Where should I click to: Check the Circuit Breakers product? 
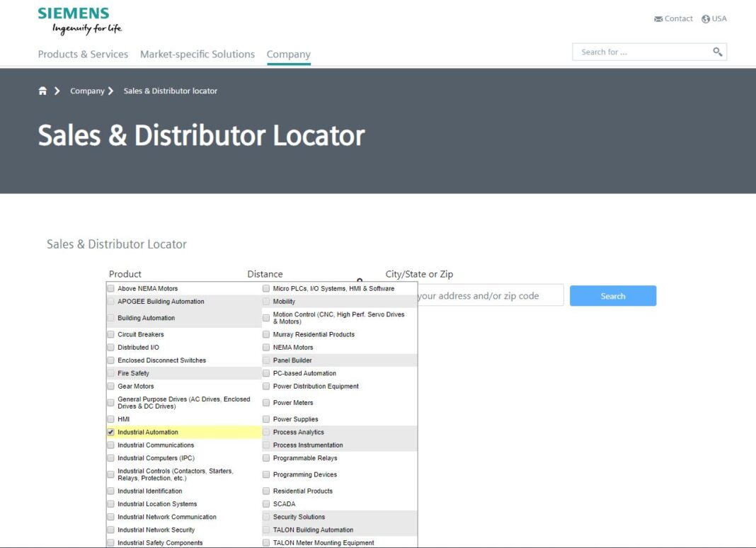pyautogui.click(x=110, y=333)
